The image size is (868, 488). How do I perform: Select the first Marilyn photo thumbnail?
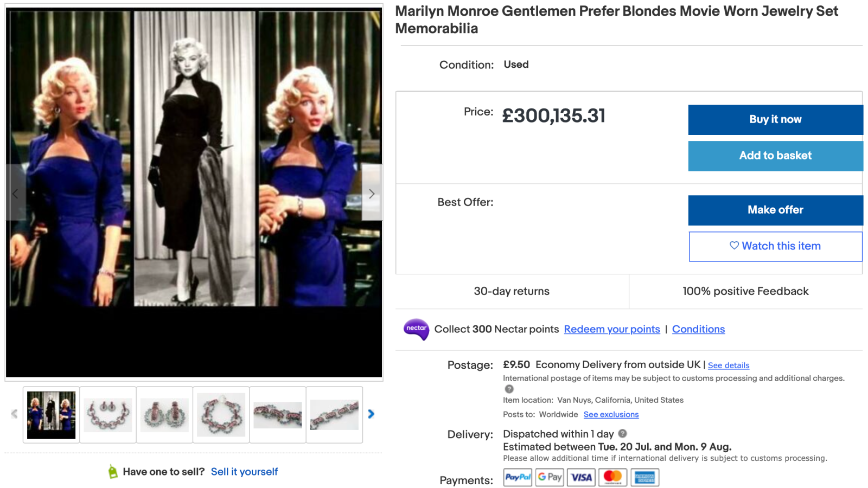click(x=52, y=415)
